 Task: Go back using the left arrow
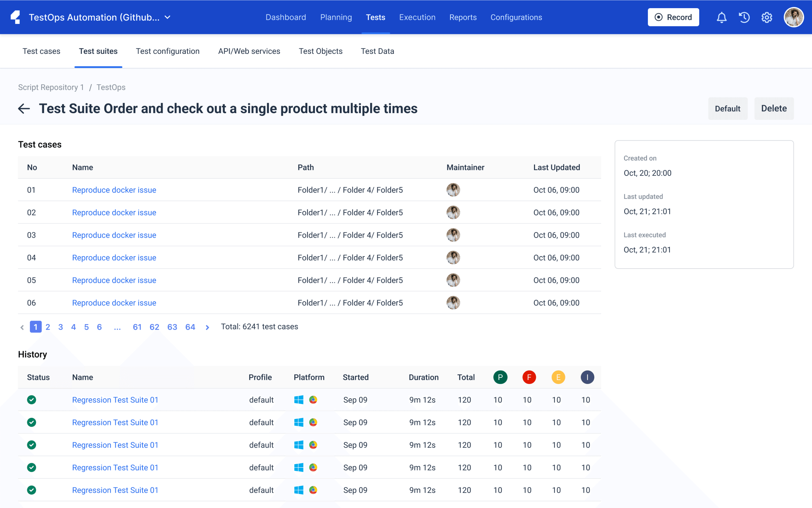(x=24, y=109)
